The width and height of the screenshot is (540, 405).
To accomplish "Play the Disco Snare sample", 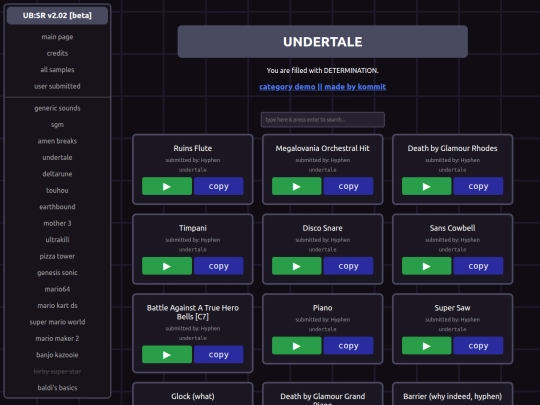I will pos(297,266).
